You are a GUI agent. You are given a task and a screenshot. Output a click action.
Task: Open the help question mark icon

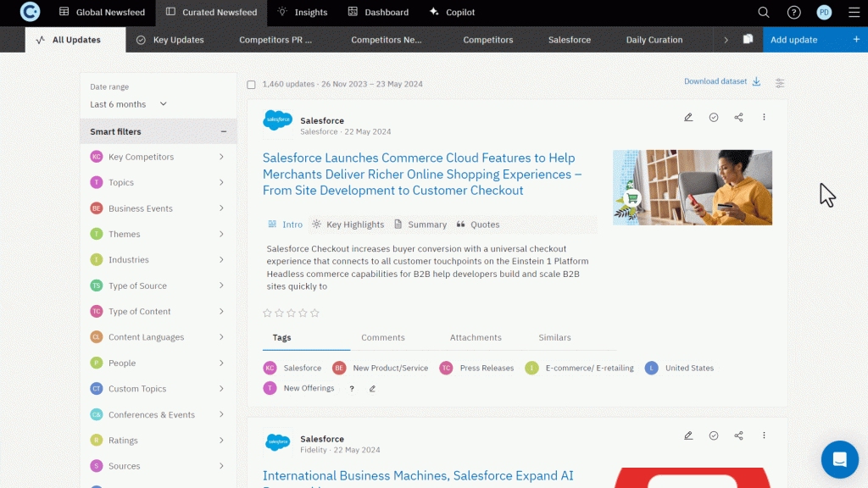point(793,12)
